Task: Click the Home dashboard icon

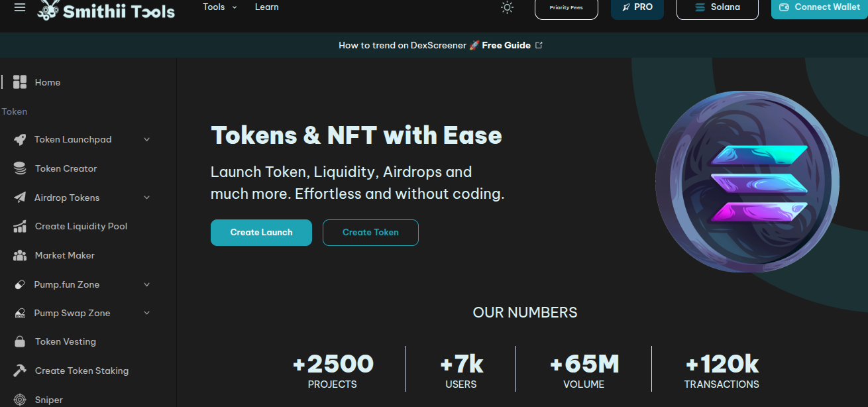Action: click(x=20, y=82)
